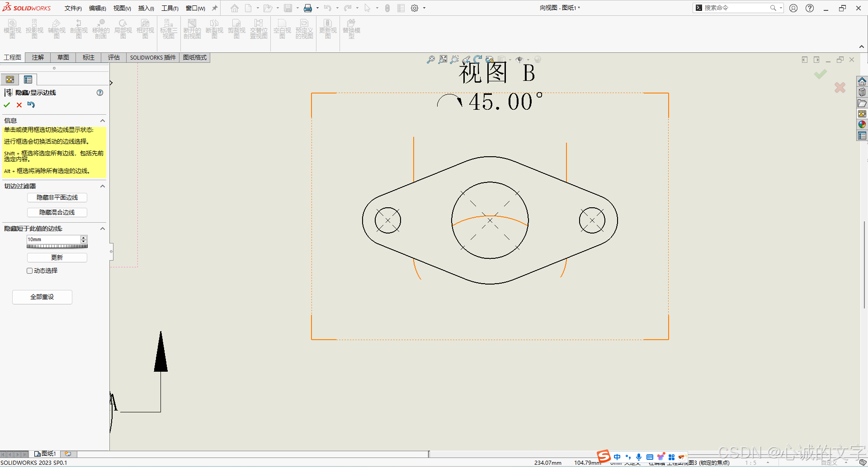
Task: Click the Options gear icon
Action: 415,8
